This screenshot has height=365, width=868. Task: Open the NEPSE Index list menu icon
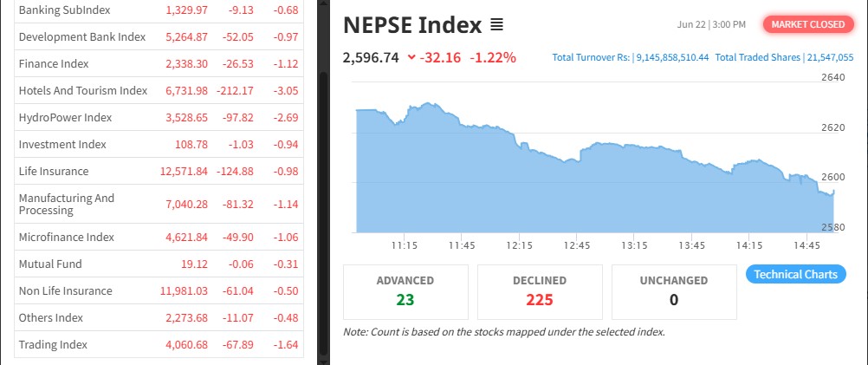[496, 25]
